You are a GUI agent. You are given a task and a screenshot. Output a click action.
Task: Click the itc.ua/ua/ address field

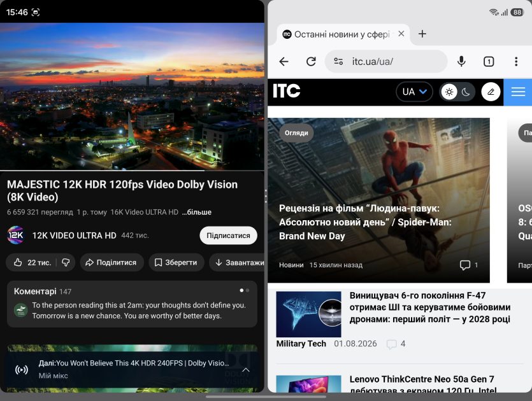click(385, 61)
